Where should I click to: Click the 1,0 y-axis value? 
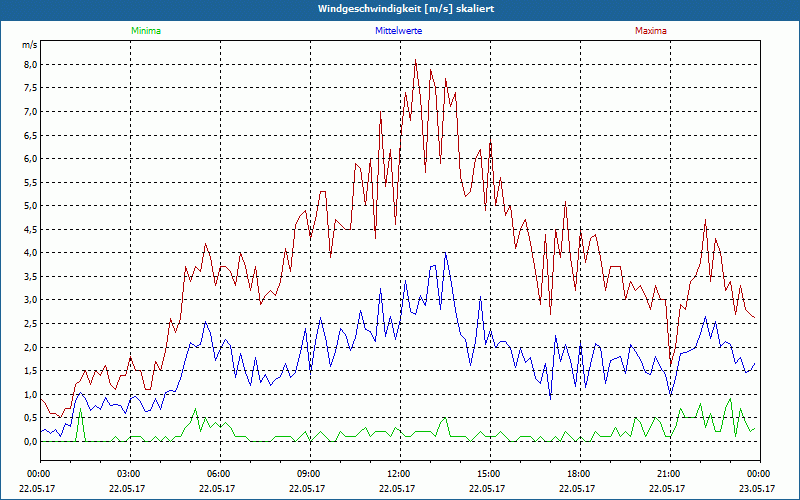pyautogui.click(x=31, y=394)
